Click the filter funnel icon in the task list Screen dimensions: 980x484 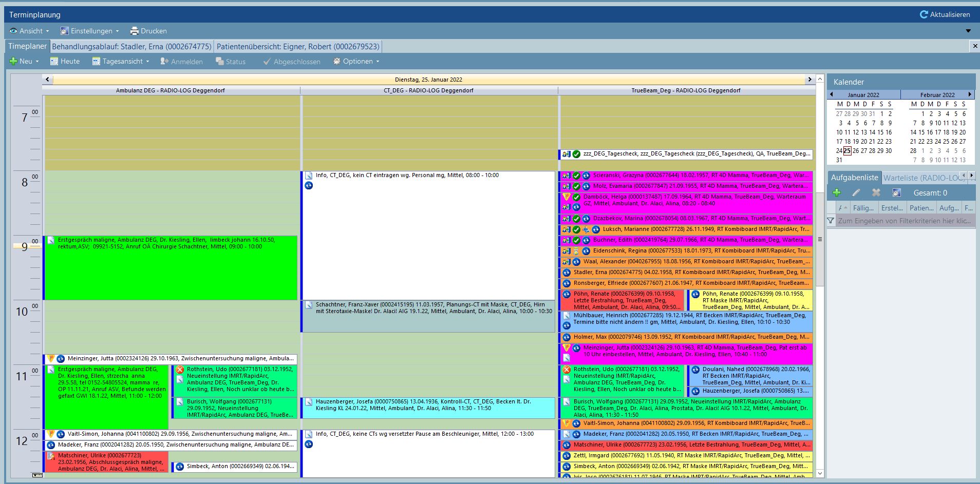tap(831, 220)
